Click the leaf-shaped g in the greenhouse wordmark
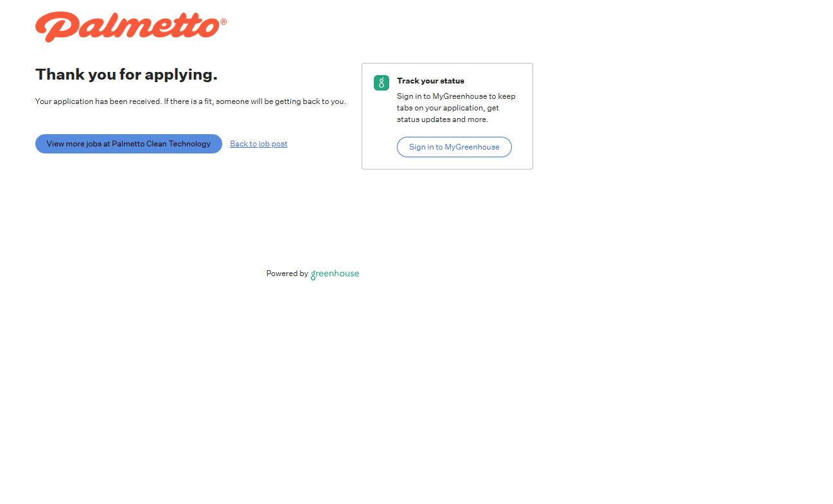 pyautogui.click(x=313, y=275)
